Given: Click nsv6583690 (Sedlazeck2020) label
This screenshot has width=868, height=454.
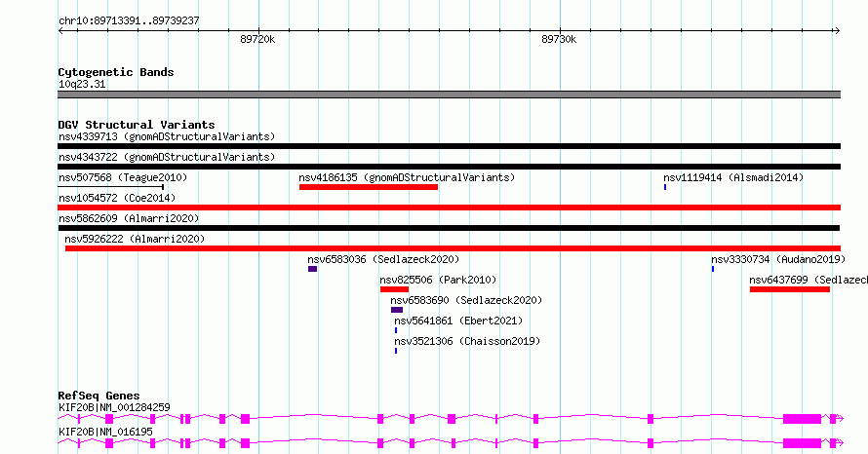Looking at the screenshot, I should tap(466, 300).
